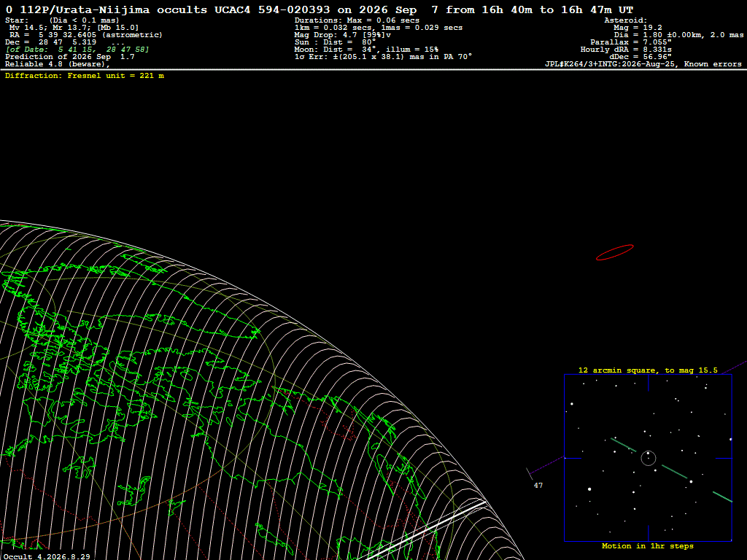Click the Durations Max 0.06 secs line
This screenshot has height=560, width=747.
[x=357, y=20]
